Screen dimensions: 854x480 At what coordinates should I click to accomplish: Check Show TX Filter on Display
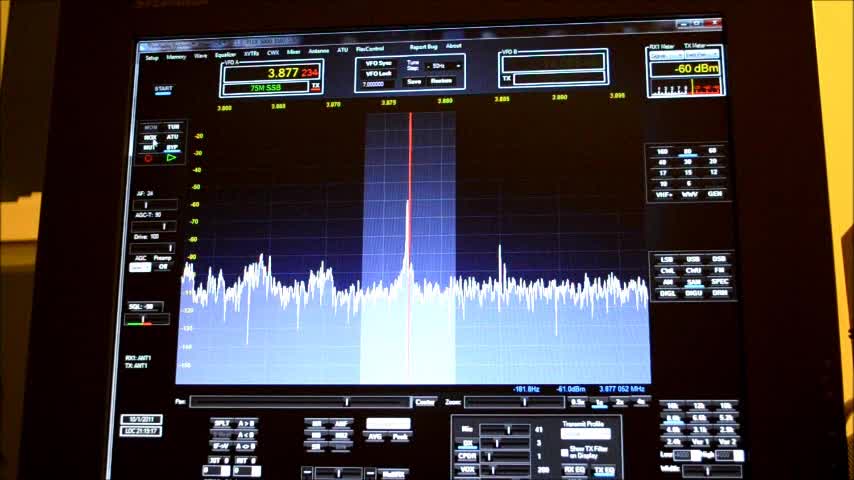(x=564, y=452)
